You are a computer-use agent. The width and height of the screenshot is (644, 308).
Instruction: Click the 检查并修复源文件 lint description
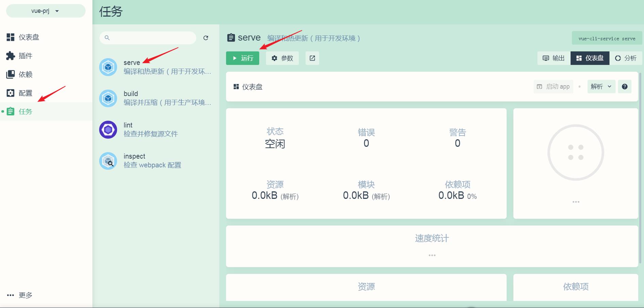point(151,134)
